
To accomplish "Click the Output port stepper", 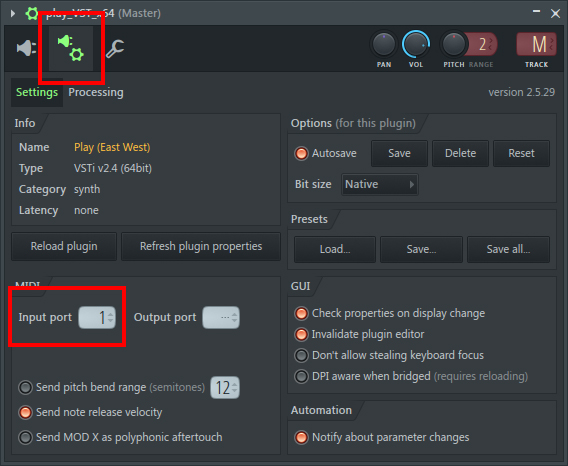I will [x=221, y=317].
